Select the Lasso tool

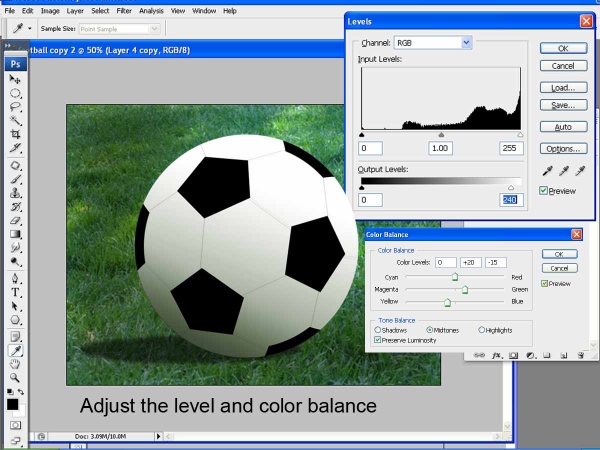tap(15, 107)
